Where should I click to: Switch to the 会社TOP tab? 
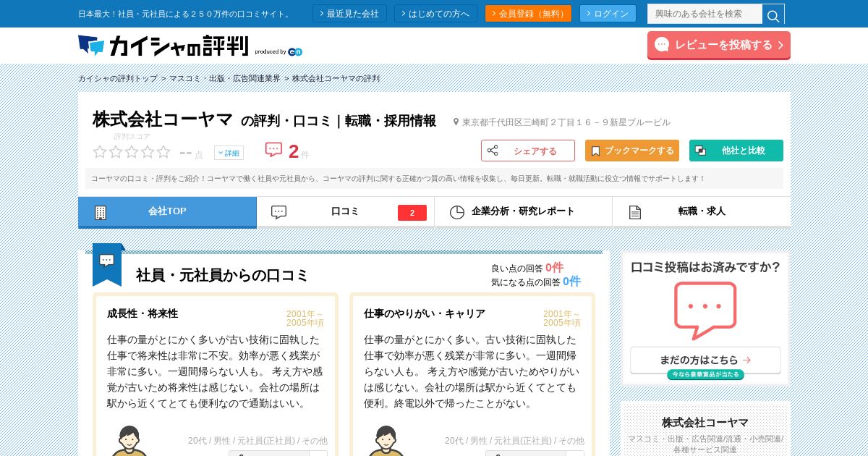[167, 212]
